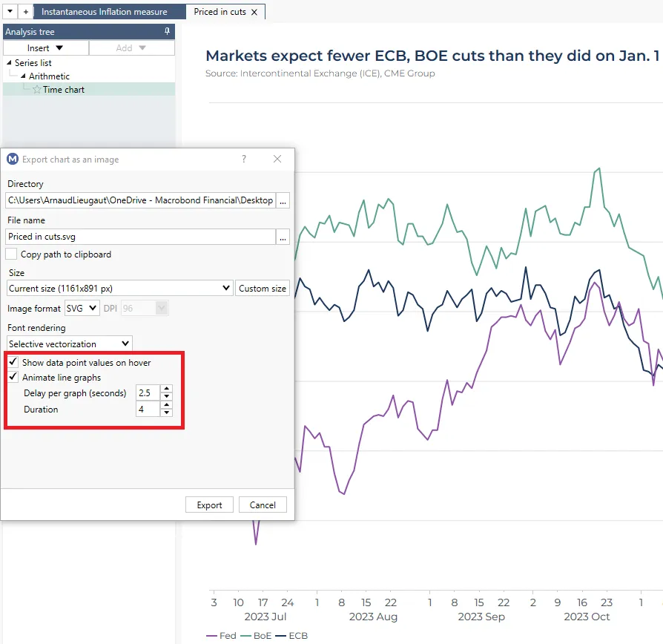Click the BoE legend entry

click(x=257, y=636)
